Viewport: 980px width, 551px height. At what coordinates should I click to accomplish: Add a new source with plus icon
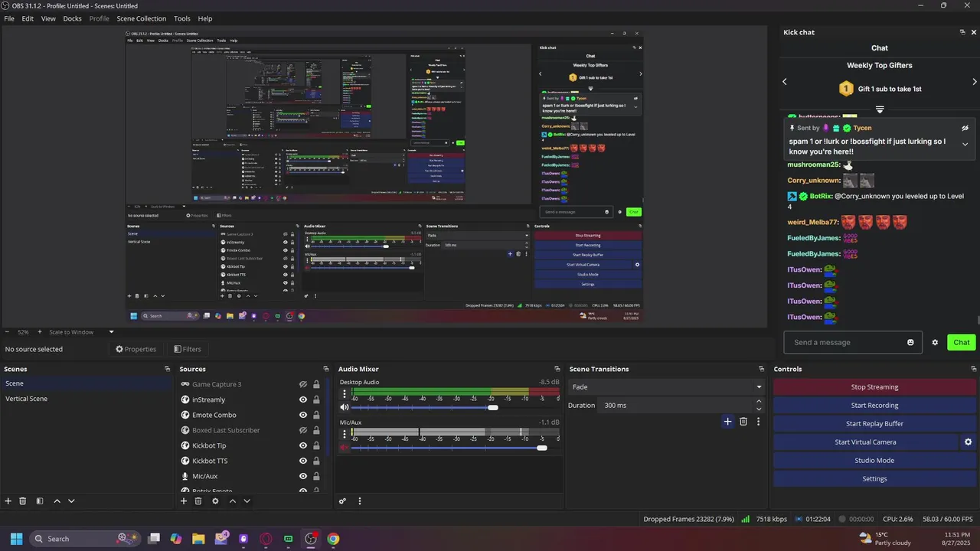coord(184,501)
